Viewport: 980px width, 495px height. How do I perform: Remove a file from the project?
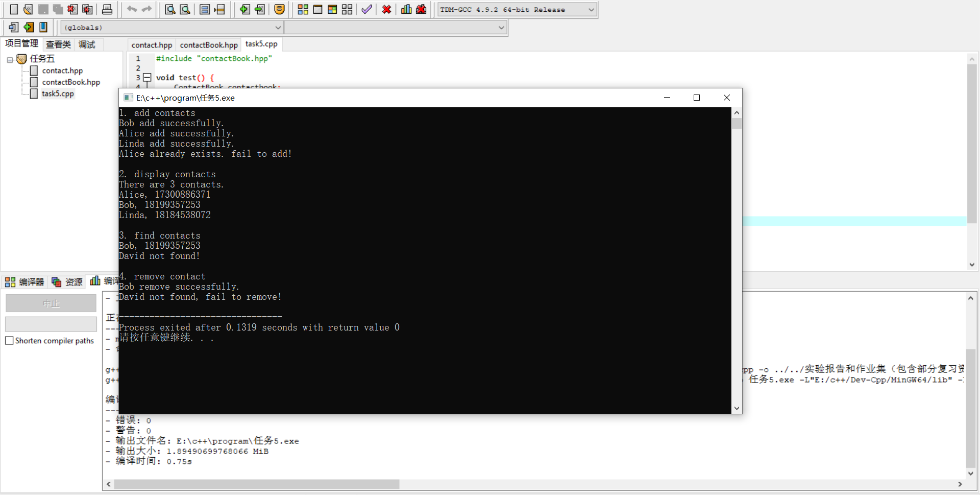pos(259,9)
